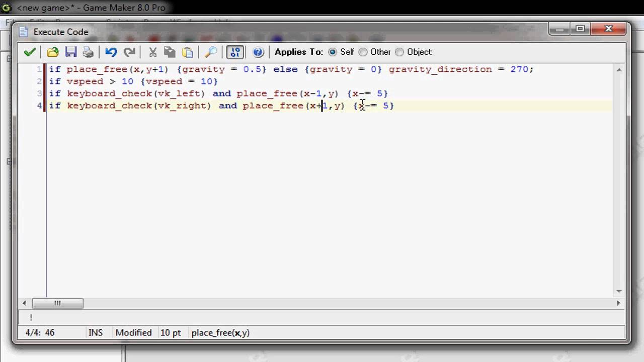The height and width of the screenshot is (362, 644).
Task: Click line number 2 in the gutter
Action: (x=39, y=81)
